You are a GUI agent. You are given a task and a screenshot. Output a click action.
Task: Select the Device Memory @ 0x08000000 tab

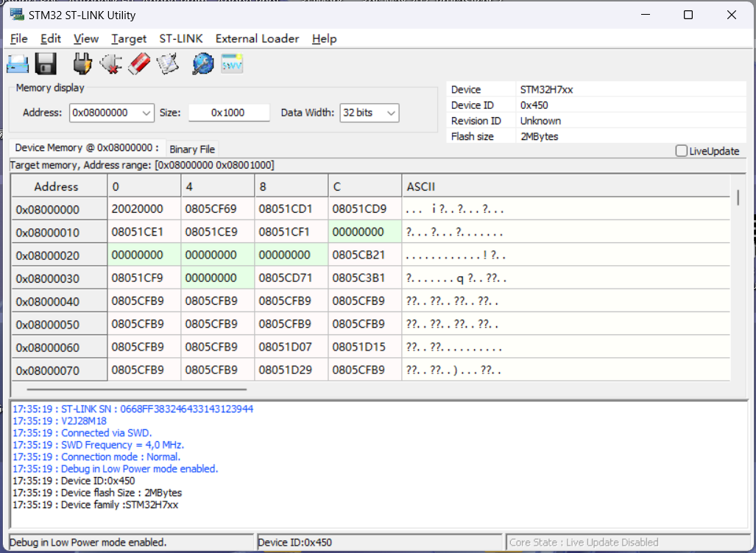click(x=87, y=147)
